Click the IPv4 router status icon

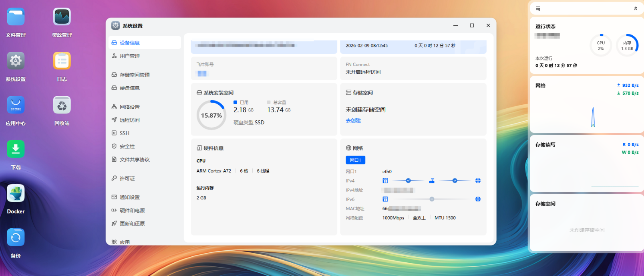point(432,181)
